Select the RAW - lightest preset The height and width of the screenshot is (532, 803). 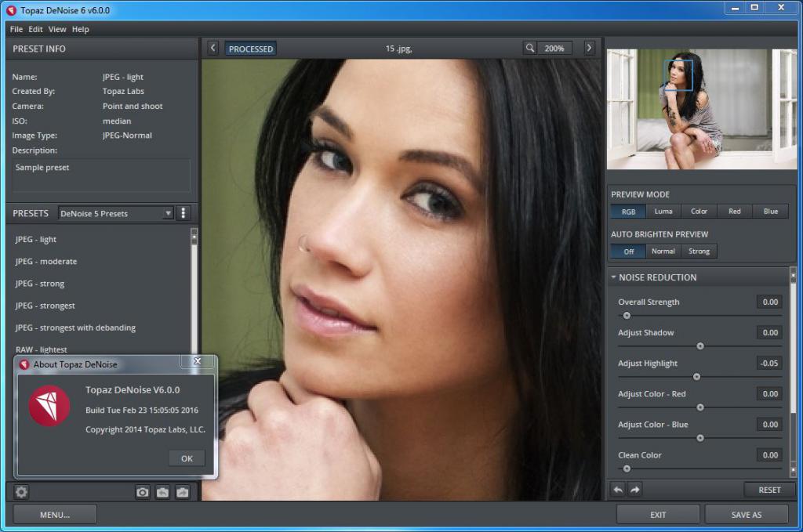click(41, 349)
